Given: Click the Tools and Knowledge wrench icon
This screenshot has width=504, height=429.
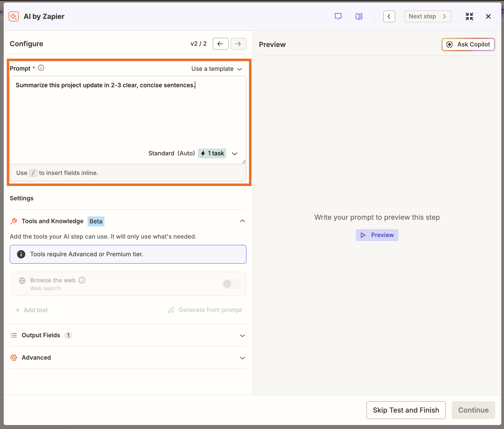Looking at the screenshot, I should click(14, 221).
